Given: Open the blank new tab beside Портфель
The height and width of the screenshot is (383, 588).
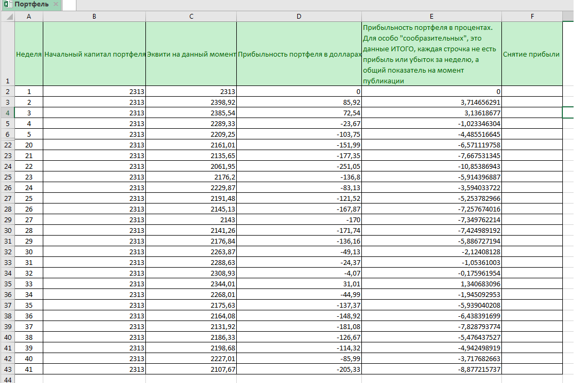Looking at the screenshot, I should tap(69, 5).
